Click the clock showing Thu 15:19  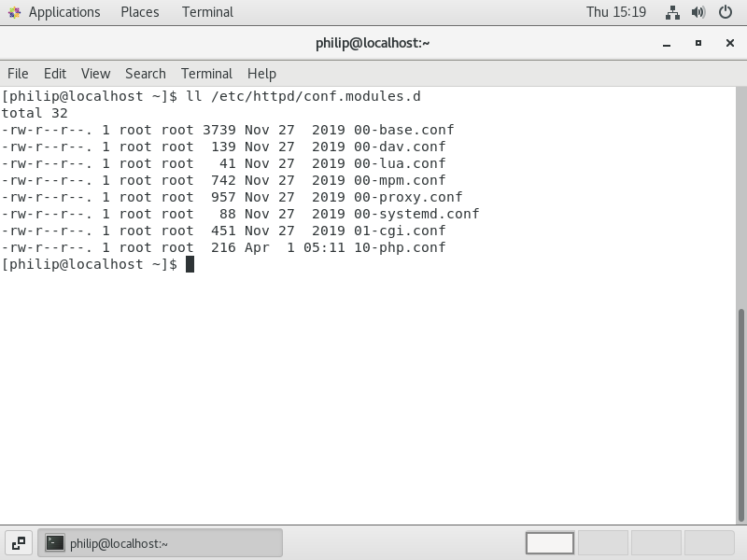click(x=615, y=12)
